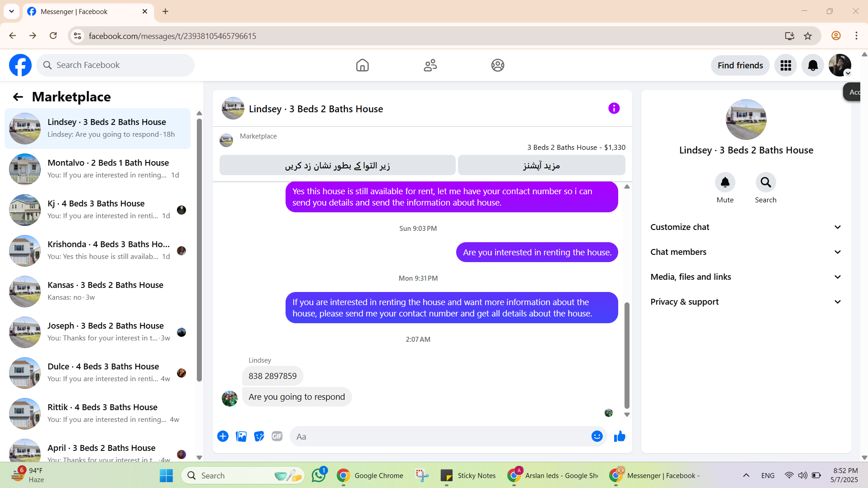This screenshot has width=868, height=488.
Task: Open the Dulce 4 Beds 3 Baths conversation
Action: point(97,373)
